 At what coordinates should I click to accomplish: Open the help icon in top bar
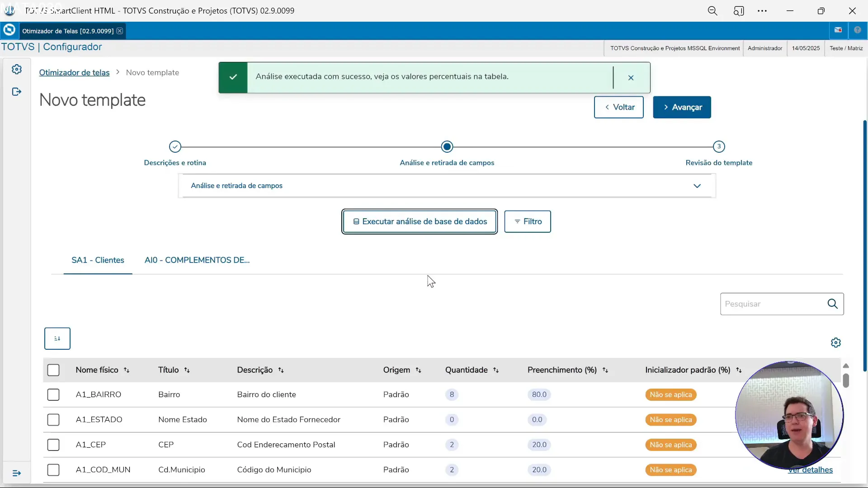pos(857,30)
